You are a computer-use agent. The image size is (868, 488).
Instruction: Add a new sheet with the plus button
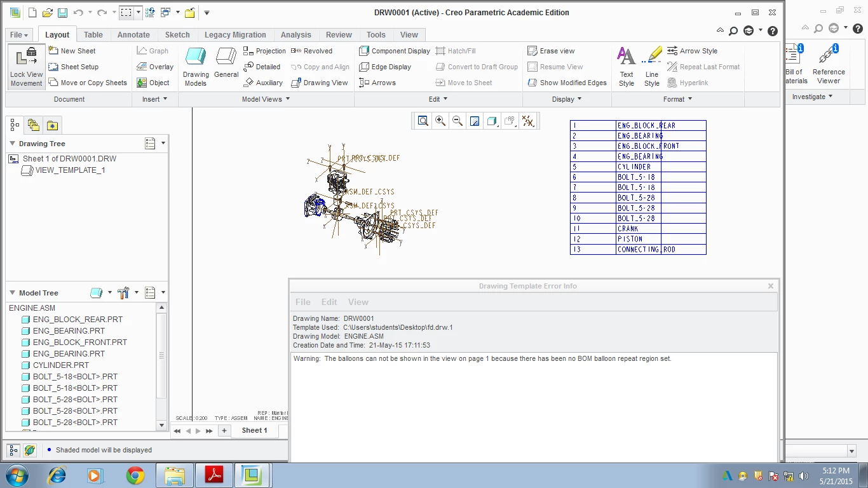coord(224,431)
